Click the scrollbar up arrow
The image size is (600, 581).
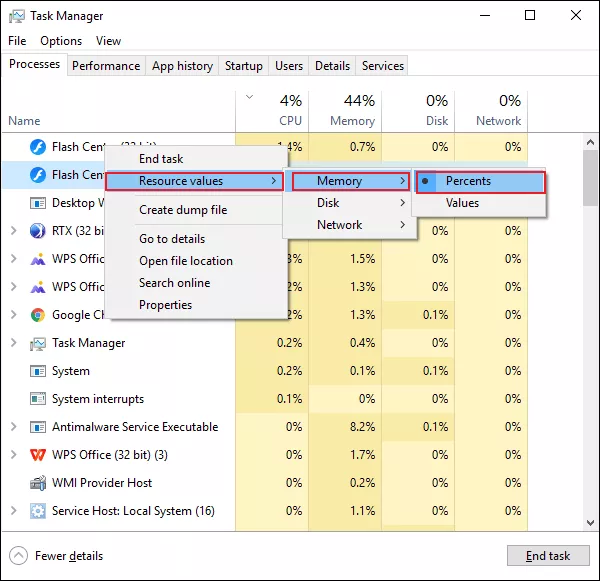click(x=590, y=142)
